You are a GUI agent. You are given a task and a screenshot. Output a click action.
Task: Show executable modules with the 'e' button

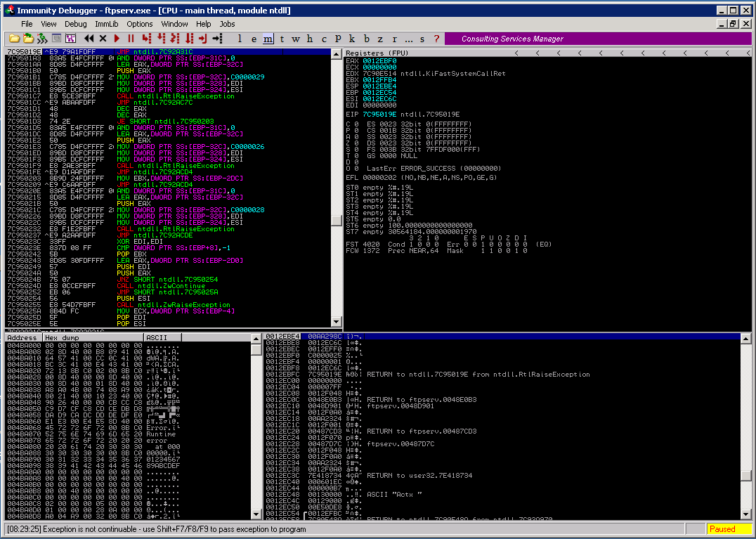pos(254,39)
